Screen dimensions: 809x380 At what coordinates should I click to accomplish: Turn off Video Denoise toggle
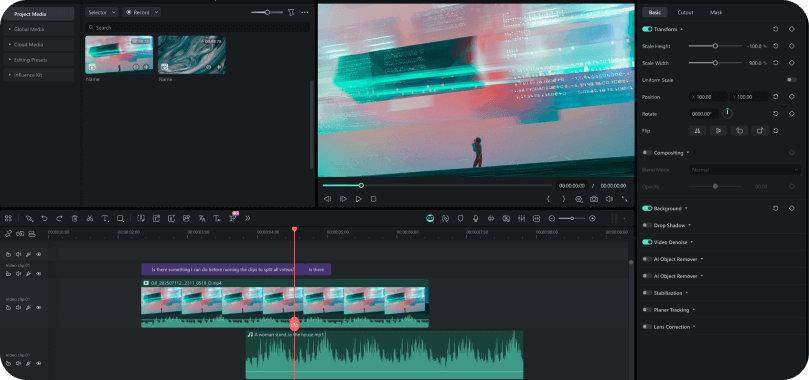[x=647, y=242]
